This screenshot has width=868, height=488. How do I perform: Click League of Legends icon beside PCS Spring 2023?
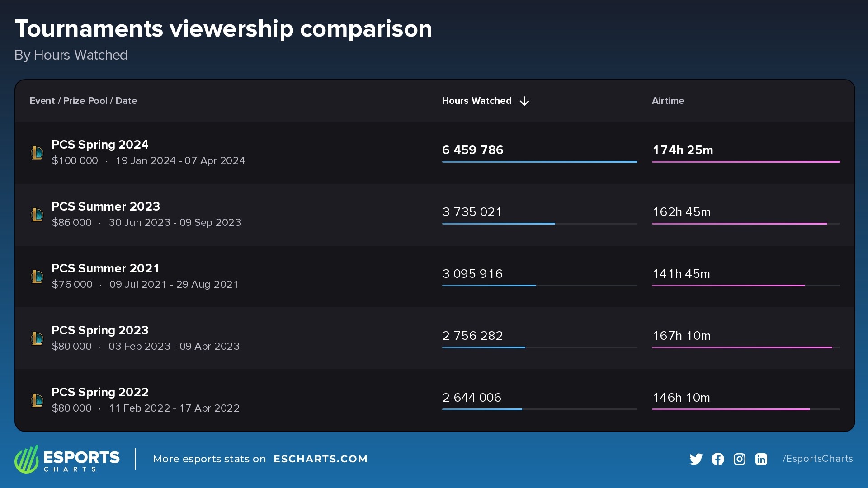pos(37,338)
